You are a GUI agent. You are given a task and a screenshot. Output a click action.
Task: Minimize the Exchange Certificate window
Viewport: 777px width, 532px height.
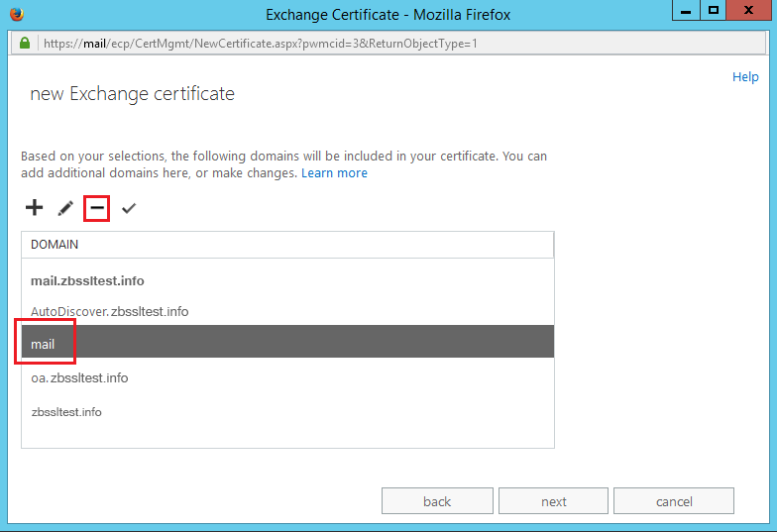pyautogui.click(x=685, y=11)
